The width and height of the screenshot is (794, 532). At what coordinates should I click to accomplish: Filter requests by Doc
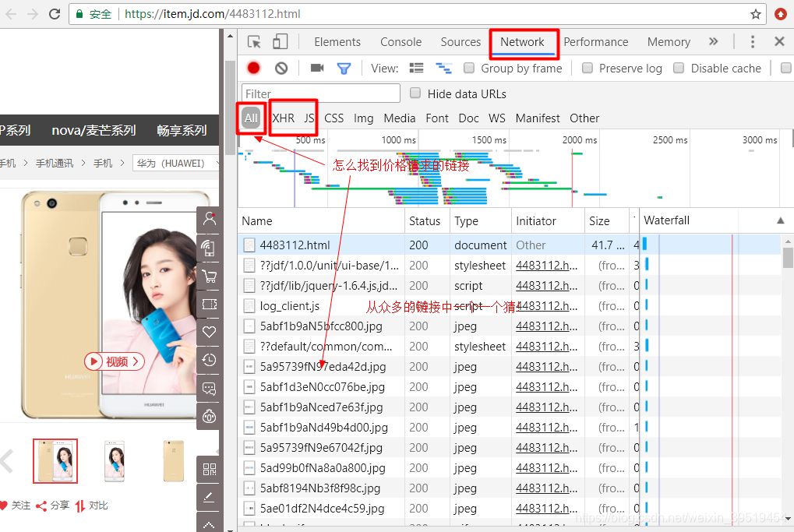468,118
